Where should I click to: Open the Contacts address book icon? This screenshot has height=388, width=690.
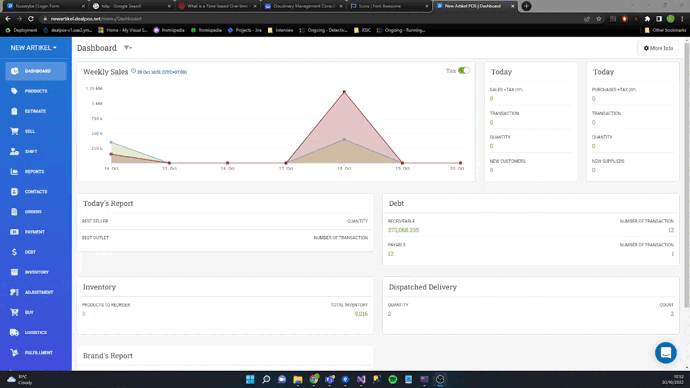tap(15, 192)
